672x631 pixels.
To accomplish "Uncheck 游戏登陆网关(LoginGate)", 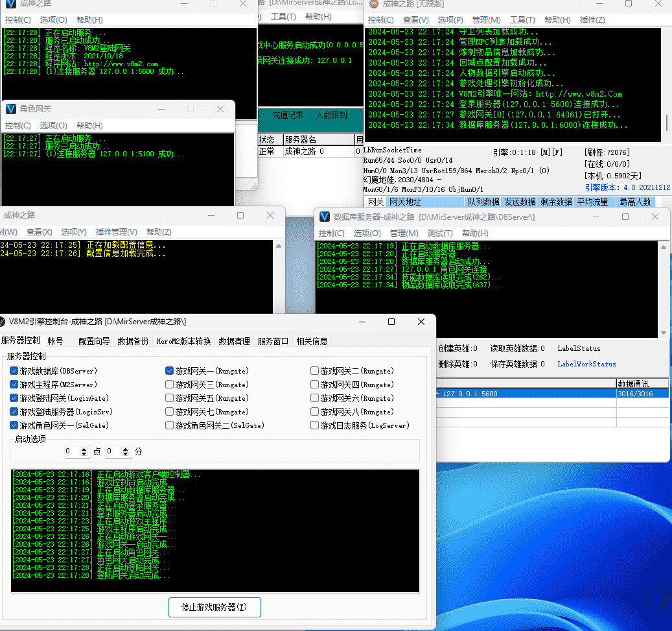I will (14, 398).
